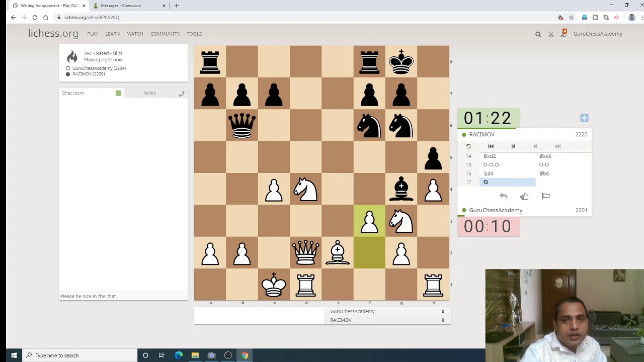Click RACIMOV name above the move list
644x362 pixels.
point(481,134)
